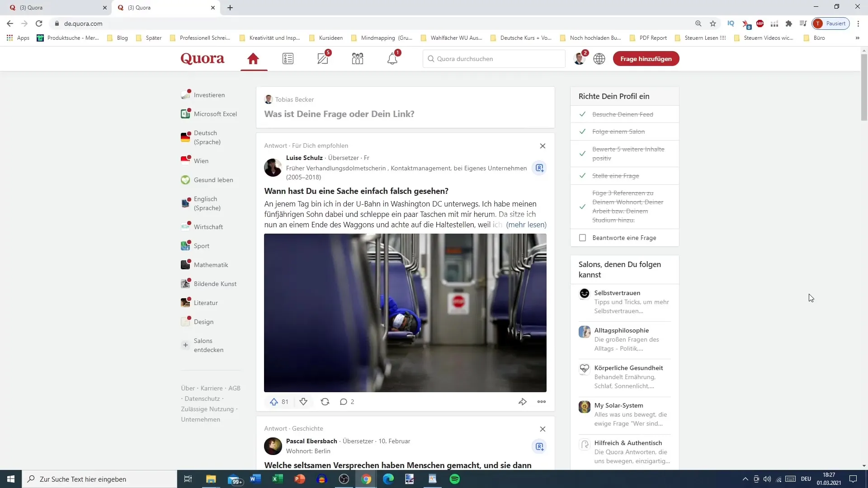Open the Quora notifications bell icon
The width and height of the screenshot is (868, 488).
(393, 58)
